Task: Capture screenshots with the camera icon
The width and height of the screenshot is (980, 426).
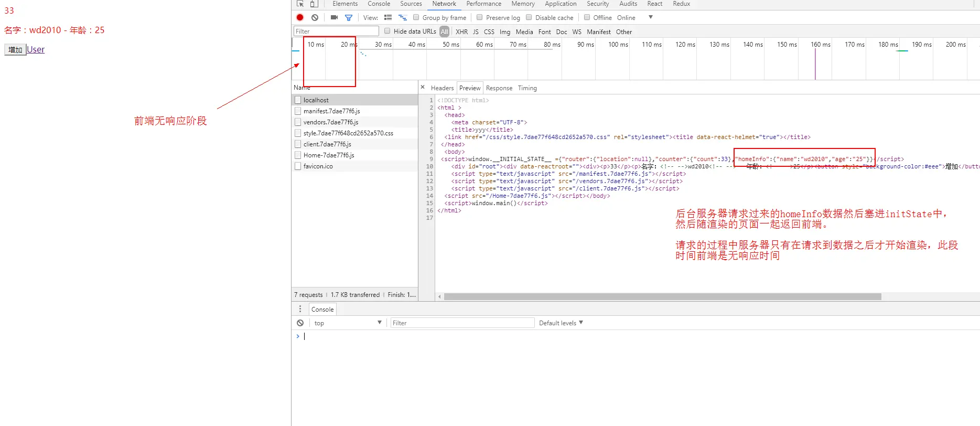Action: (334, 17)
